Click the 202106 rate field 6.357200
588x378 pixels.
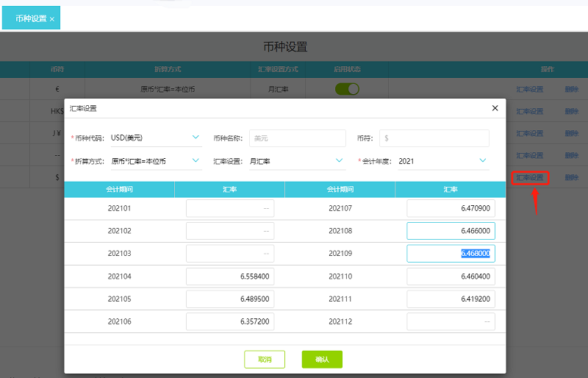click(230, 321)
